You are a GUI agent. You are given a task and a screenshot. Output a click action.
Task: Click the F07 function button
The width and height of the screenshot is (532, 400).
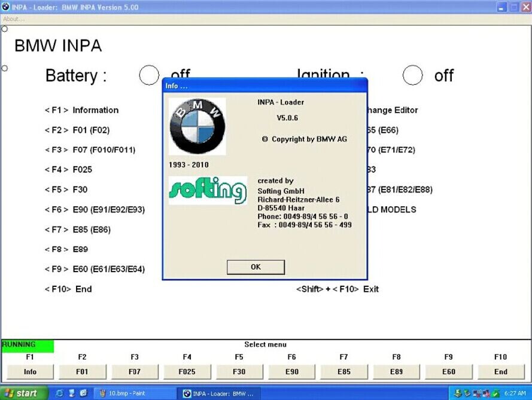[135, 372]
